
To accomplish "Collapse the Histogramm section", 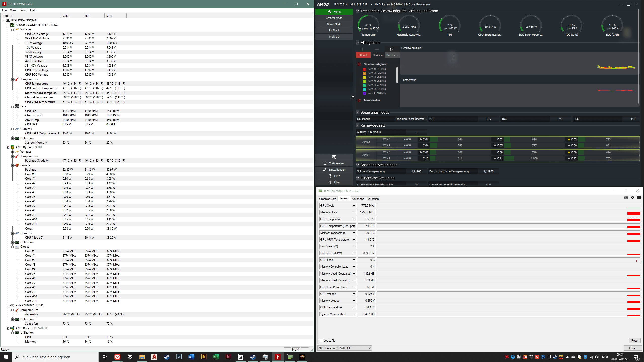I will 358,43.
